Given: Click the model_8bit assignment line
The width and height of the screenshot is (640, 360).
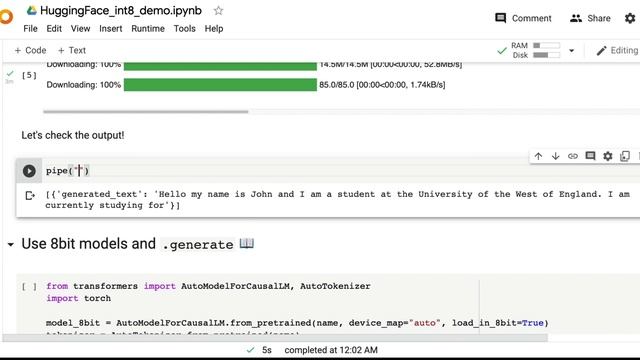Looking at the screenshot, I should pyautogui.click(x=297, y=323).
